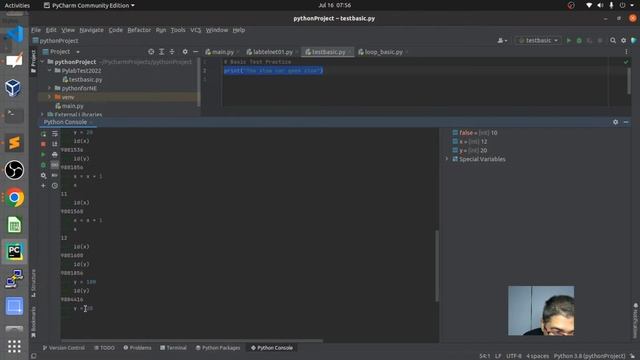Open IDE settings gear in top toolbar
Screen dimensions: 640x360
click(623, 40)
